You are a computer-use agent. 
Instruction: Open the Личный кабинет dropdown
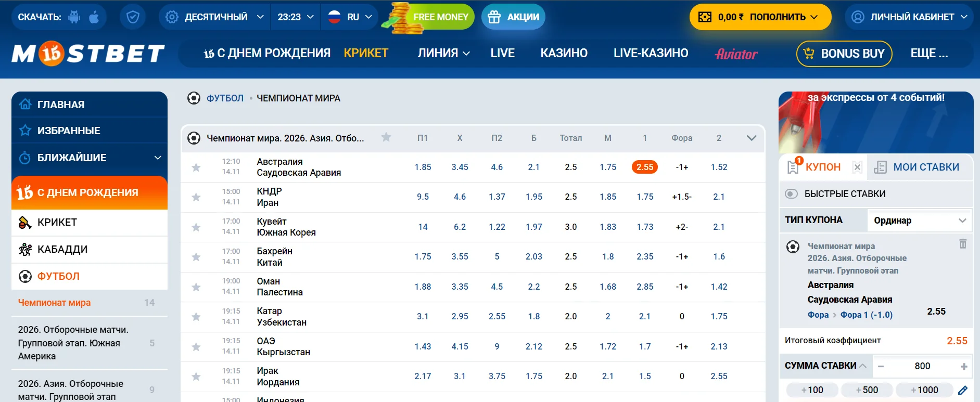(x=909, y=17)
